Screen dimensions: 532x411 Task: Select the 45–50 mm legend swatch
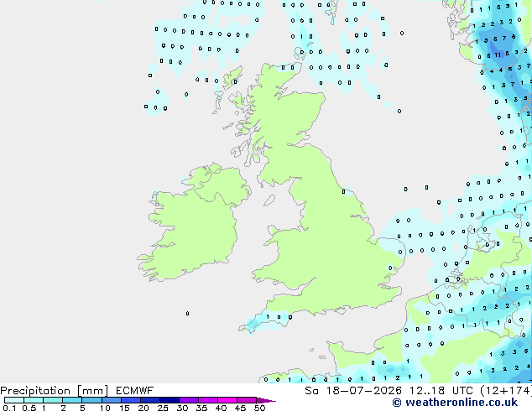tap(247, 400)
